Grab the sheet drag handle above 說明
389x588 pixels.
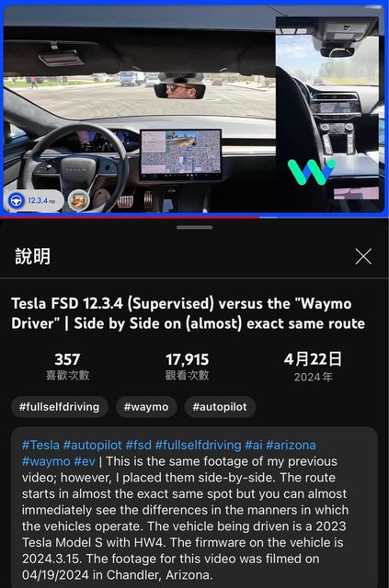click(x=195, y=227)
